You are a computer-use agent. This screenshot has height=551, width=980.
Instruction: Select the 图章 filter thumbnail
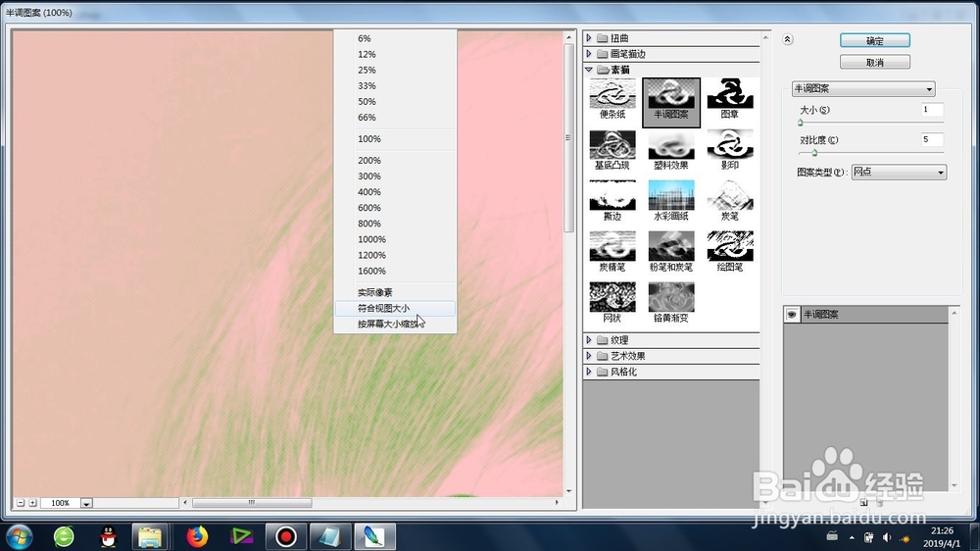(x=729, y=99)
